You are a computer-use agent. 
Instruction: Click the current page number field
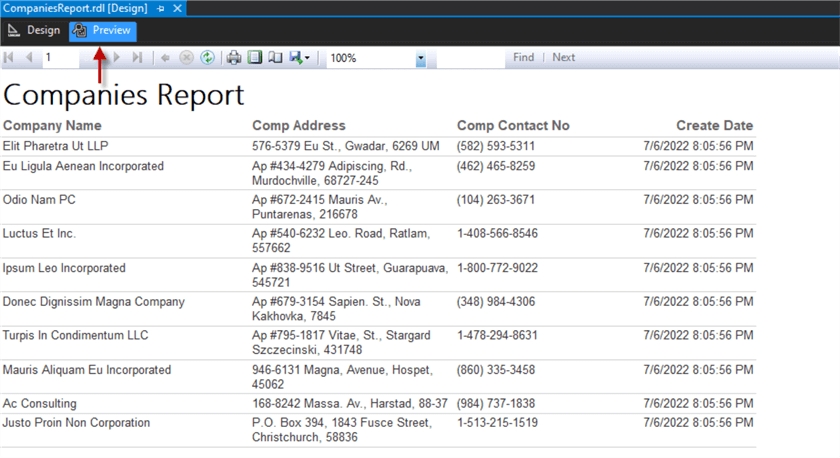[61, 57]
